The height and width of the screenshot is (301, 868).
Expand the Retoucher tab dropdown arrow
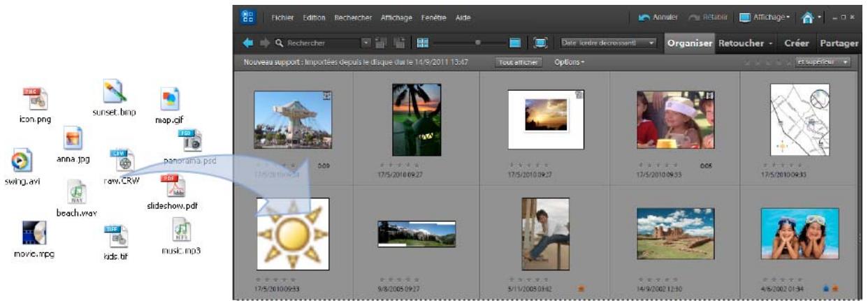click(x=771, y=44)
